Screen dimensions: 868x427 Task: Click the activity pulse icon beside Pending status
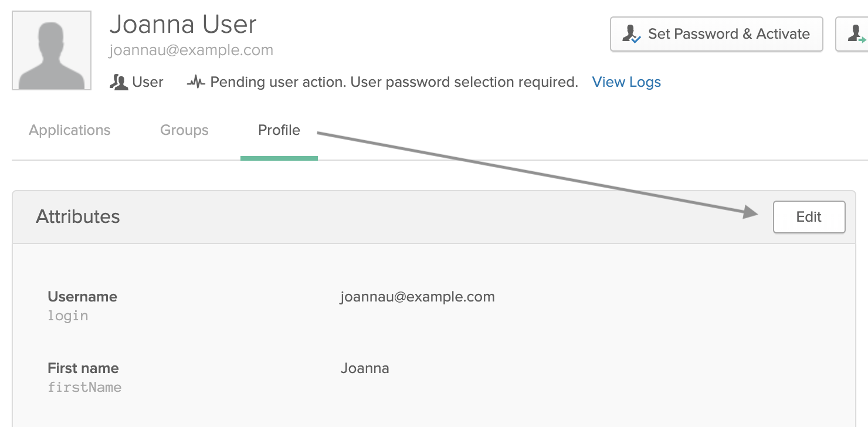point(196,82)
